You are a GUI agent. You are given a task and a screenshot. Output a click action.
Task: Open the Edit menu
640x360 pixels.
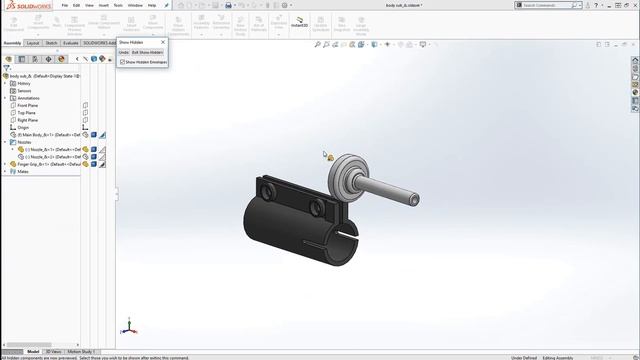(x=76, y=5)
